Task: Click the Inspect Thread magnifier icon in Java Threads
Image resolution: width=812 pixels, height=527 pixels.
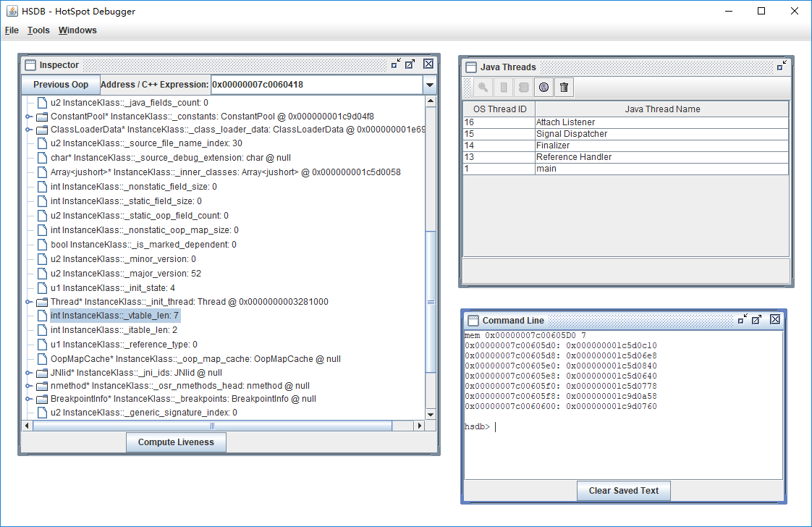Action: [x=483, y=88]
